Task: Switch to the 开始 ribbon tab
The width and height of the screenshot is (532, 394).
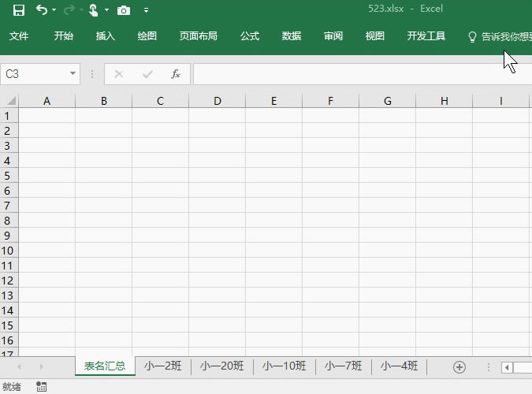Action: 64,36
